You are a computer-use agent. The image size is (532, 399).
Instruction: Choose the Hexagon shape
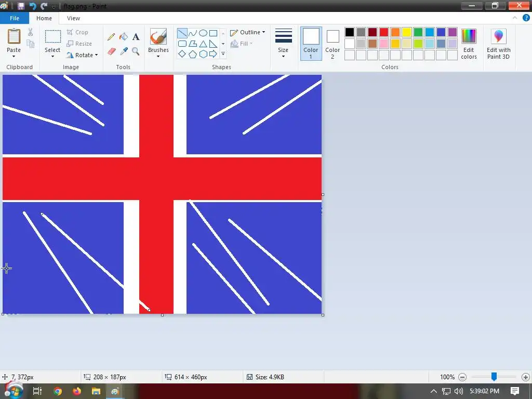203,54
